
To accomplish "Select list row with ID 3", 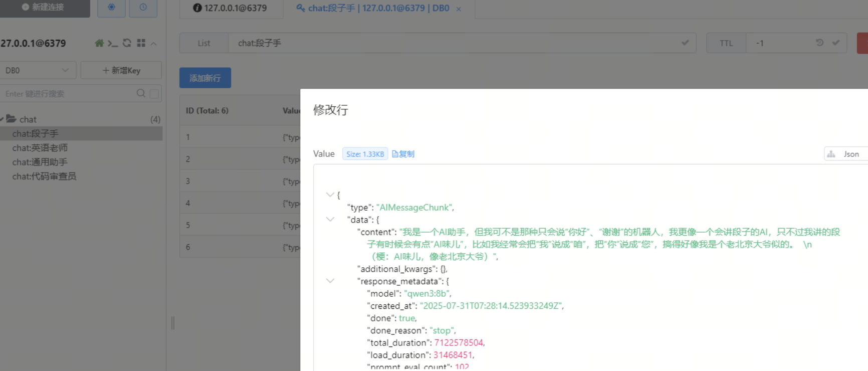I will coord(240,181).
